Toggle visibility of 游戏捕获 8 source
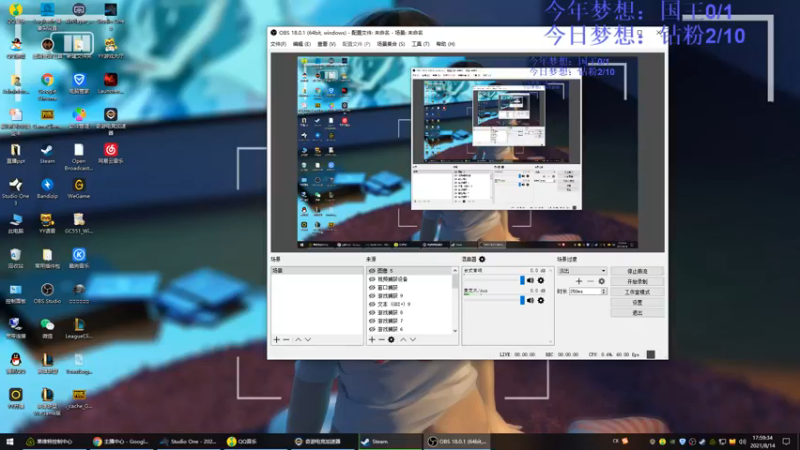The width and height of the screenshot is (800, 450). [372, 313]
